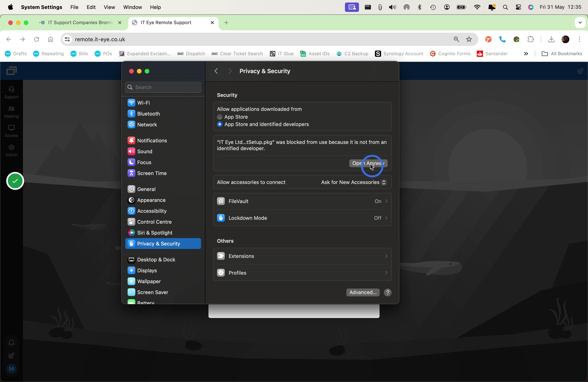Open Screen Time settings
The image size is (588, 382).
pyautogui.click(x=163, y=173)
